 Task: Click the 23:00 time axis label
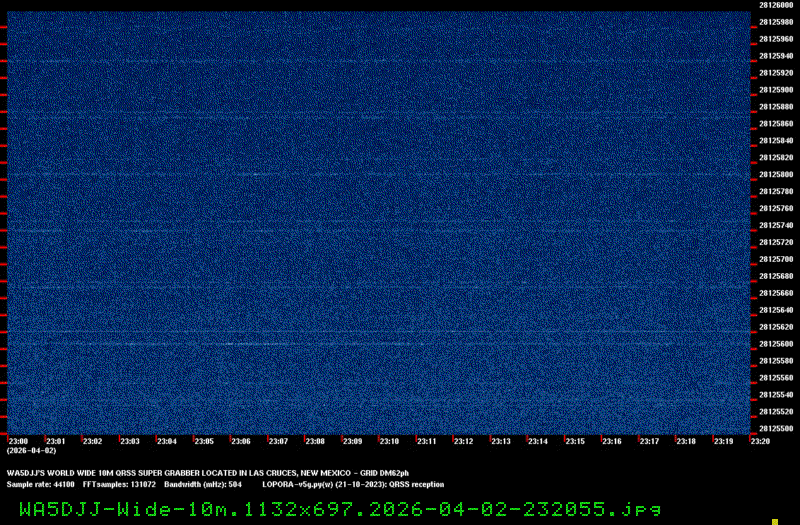pos(18,441)
